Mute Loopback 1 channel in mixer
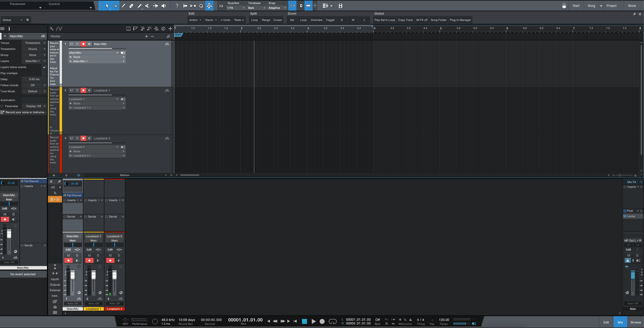The height and width of the screenshot is (328, 644). (x=89, y=255)
